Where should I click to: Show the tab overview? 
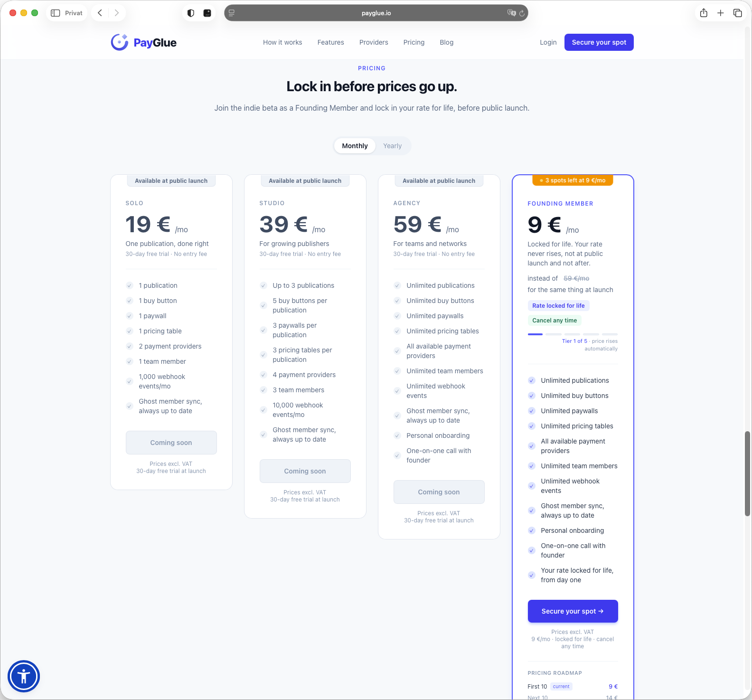[738, 13]
